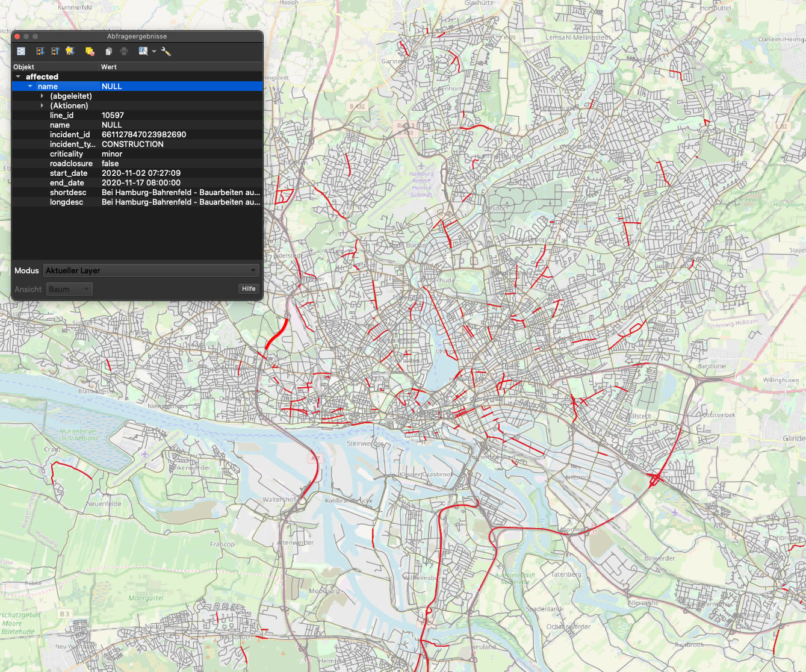
Task: Expand the (abgeleitet) tree node
Action: [x=42, y=96]
